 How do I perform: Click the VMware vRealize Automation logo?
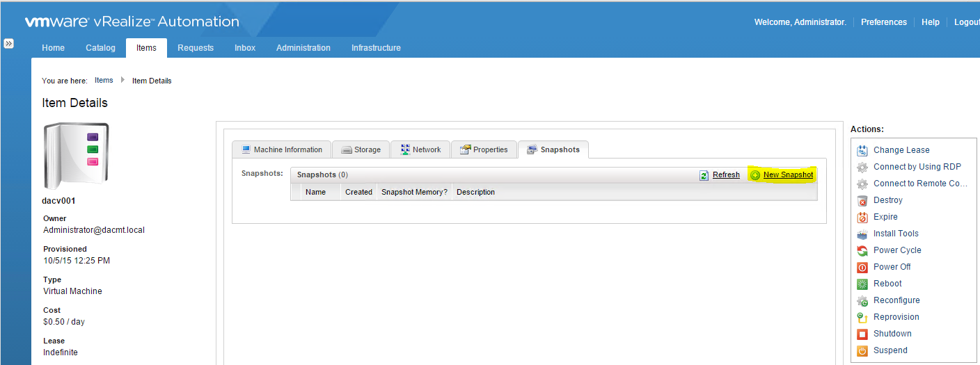(132, 22)
